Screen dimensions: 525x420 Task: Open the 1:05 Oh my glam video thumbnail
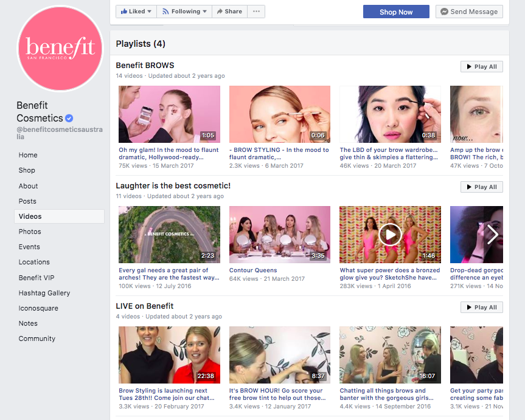click(x=169, y=114)
